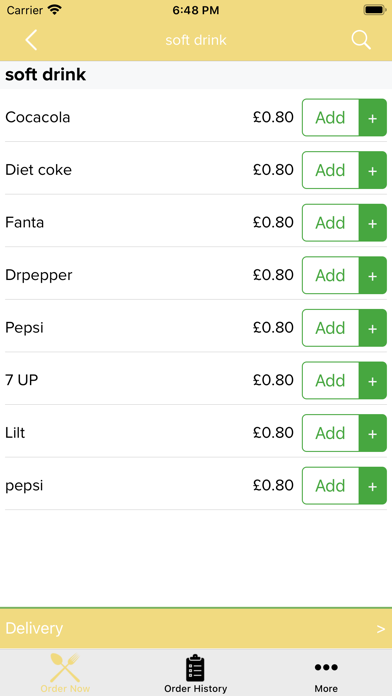
Task: Open the search magnifier icon
Action: pyautogui.click(x=360, y=40)
